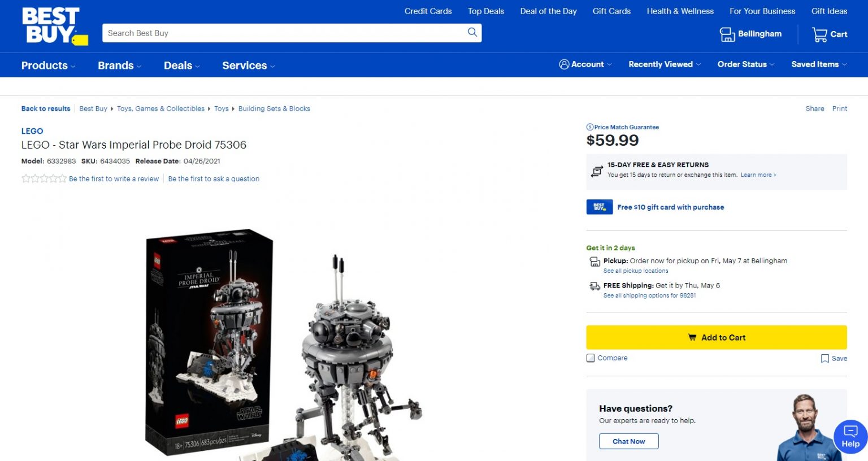Click into the Search Best Buy field
The image size is (868, 461).
[283, 33]
